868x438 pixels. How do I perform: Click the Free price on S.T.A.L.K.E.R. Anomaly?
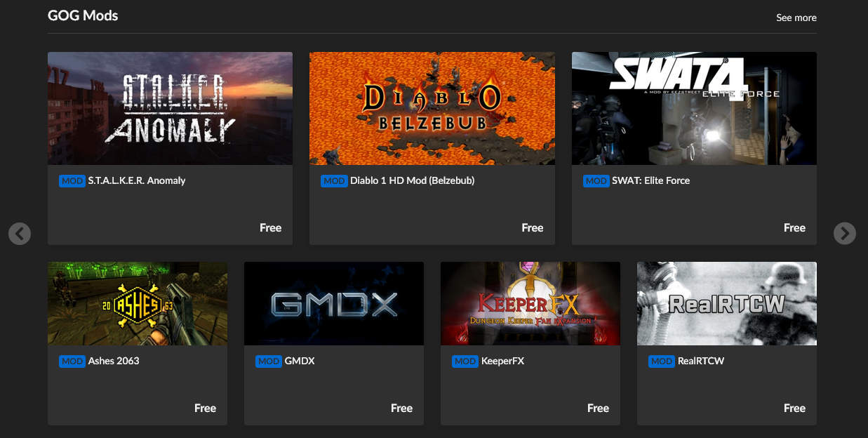coord(270,227)
